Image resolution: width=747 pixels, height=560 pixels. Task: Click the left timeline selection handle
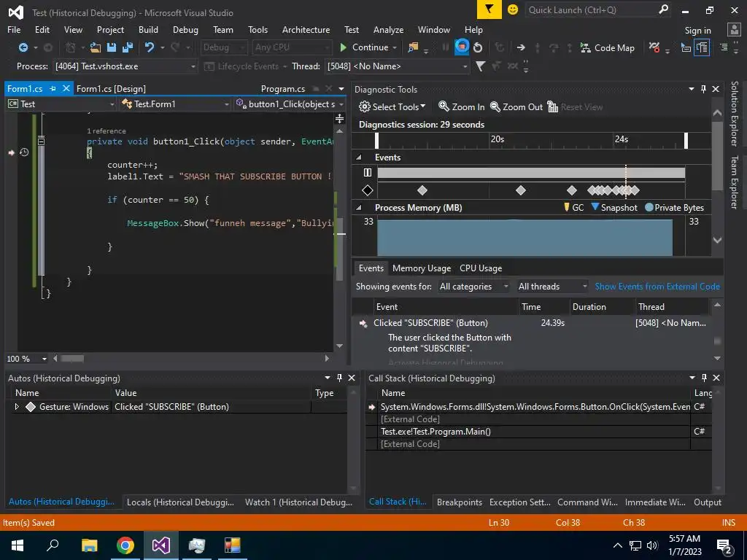377,141
